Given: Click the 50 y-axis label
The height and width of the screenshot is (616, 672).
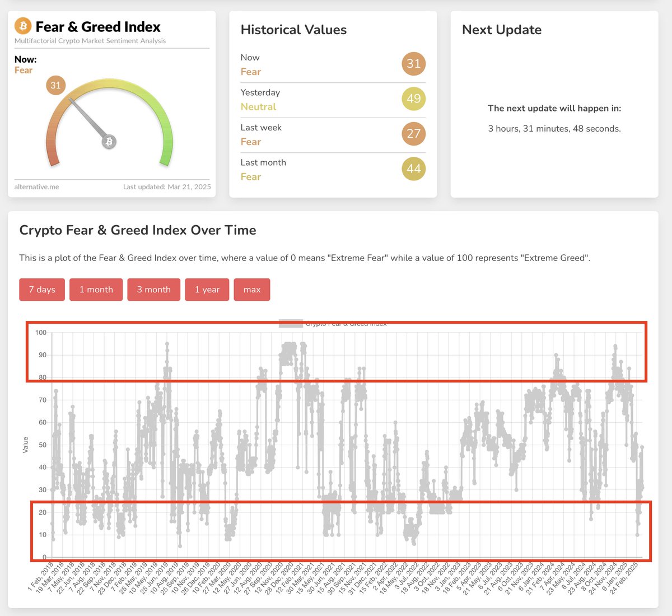Looking at the screenshot, I should (43, 445).
